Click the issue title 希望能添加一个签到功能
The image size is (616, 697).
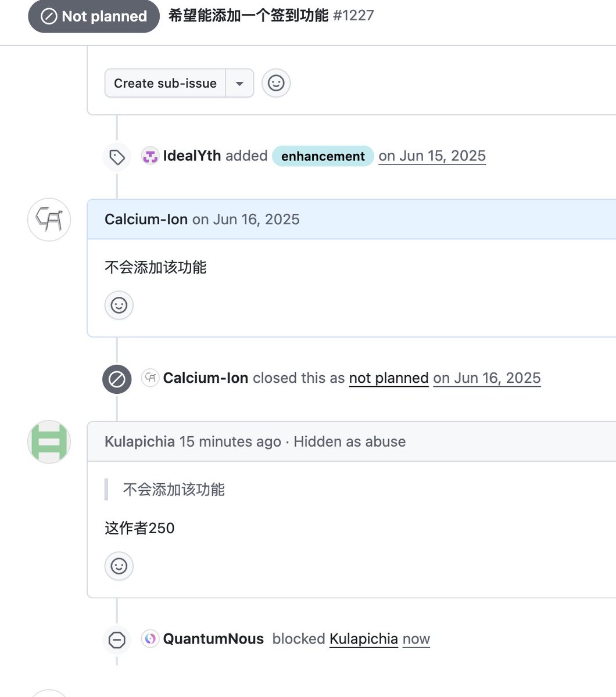[x=249, y=15]
